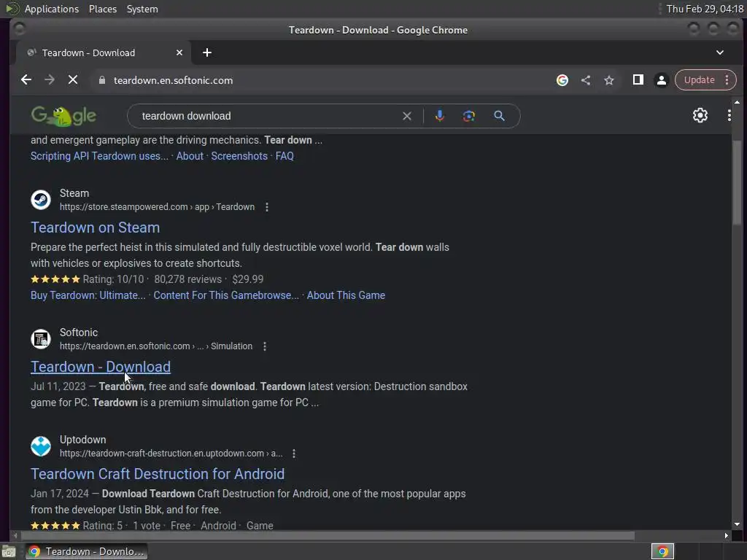
Task: Click the address bar URL teardown.en.softonic.com
Action: (x=173, y=80)
